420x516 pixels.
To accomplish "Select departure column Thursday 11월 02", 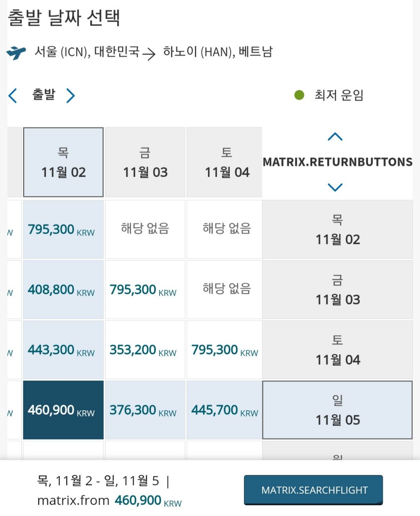I will pyautogui.click(x=63, y=162).
